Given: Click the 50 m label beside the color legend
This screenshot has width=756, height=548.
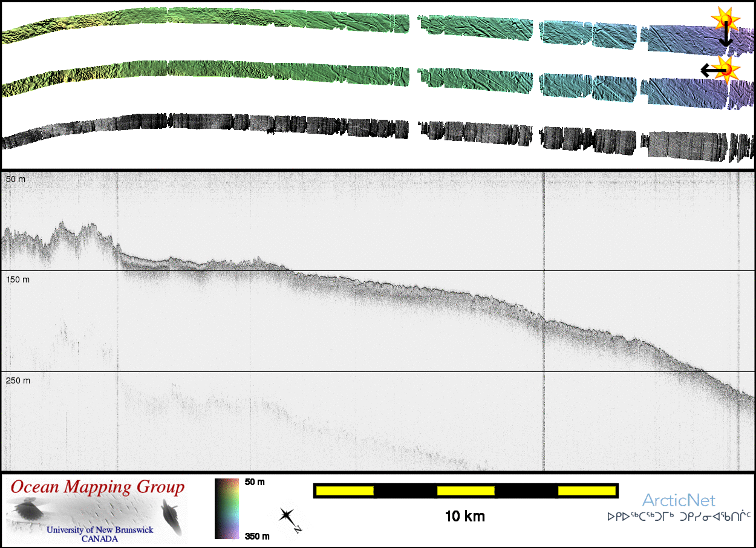Looking at the screenshot, I should [x=255, y=482].
